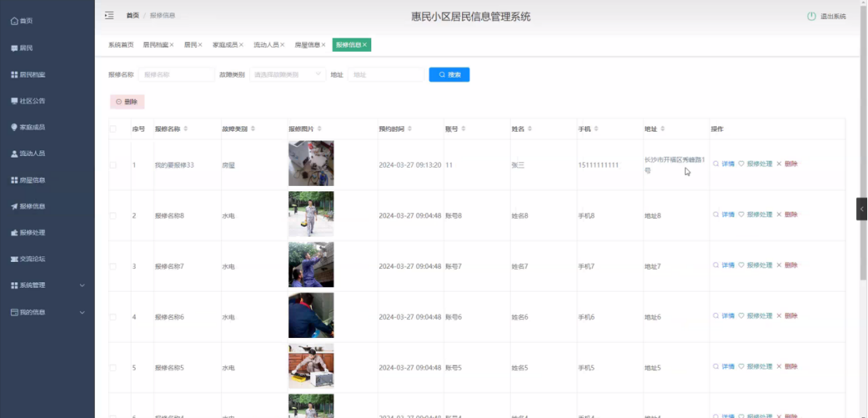Close the 家庭成员 tab

point(241,45)
